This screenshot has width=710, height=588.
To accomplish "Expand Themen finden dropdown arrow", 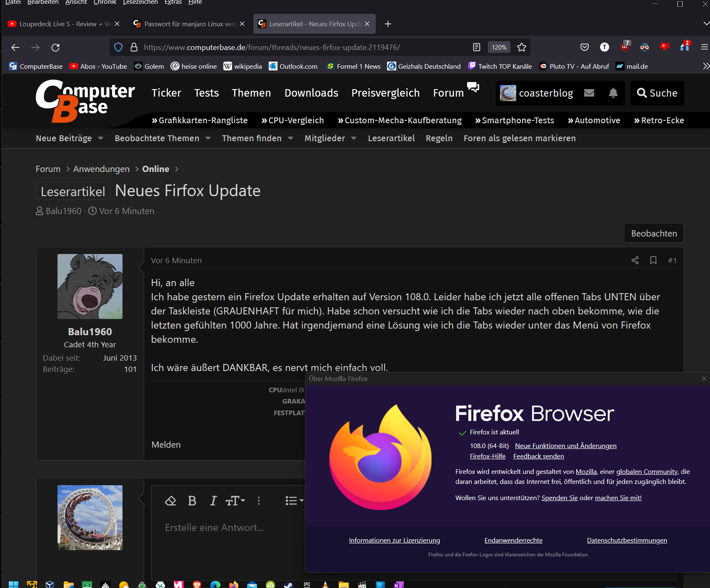I will point(290,138).
